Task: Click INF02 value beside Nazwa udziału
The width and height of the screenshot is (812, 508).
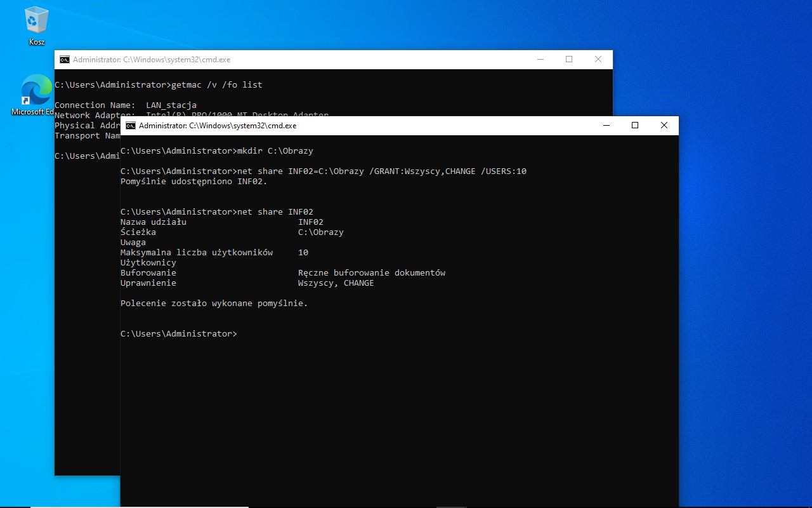Action: click(311, 222)
